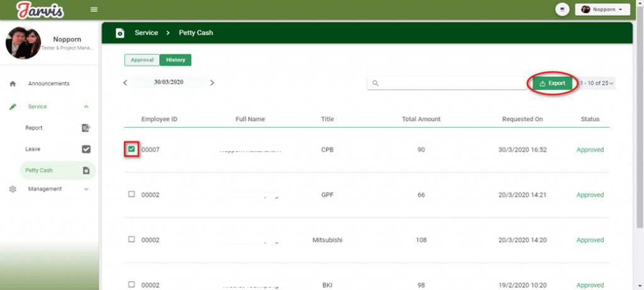
Task: Uncheck the checkbox for the CPB row
Action: (x=131, y=150)
